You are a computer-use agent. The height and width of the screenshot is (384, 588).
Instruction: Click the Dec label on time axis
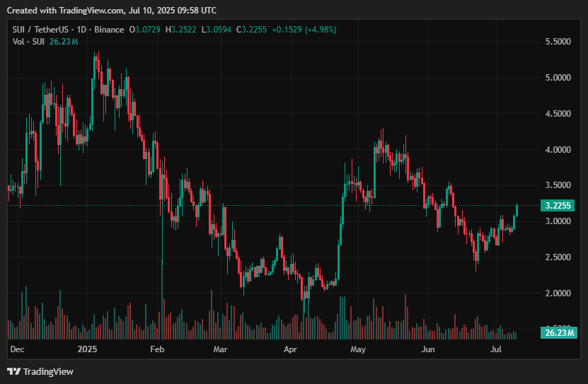click(x=18, y=349)
